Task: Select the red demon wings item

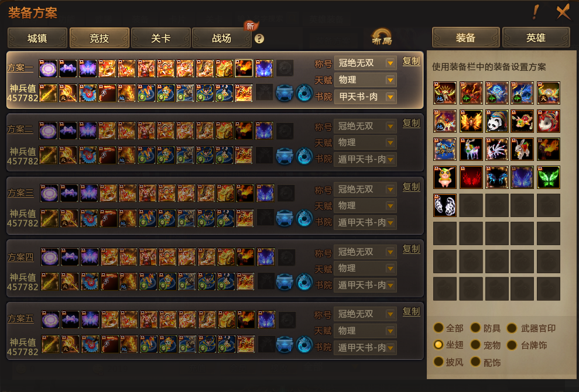Action: pos(471,177)
